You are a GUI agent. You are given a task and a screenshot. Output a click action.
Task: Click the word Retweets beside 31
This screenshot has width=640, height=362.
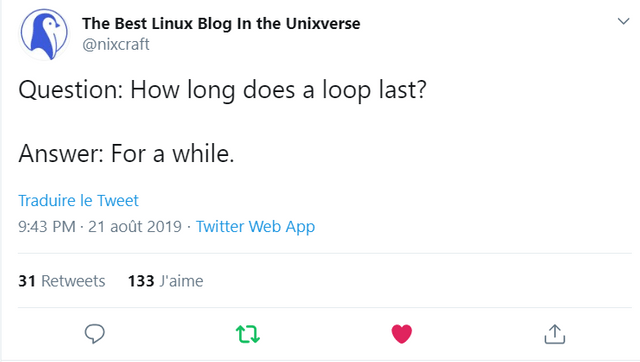coord(73,281)
